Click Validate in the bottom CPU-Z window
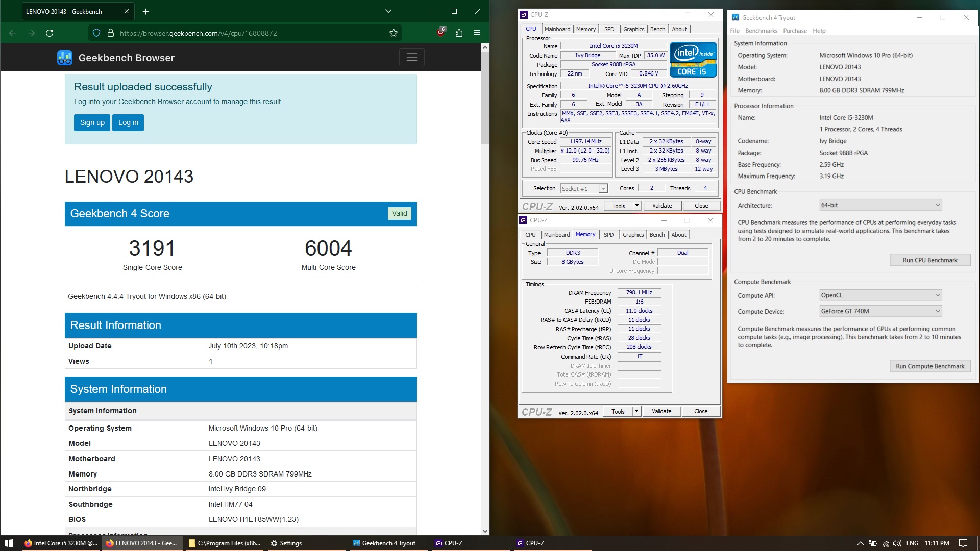Image resolution: width=980 pixels, height=551 pixels. (661, 411)
